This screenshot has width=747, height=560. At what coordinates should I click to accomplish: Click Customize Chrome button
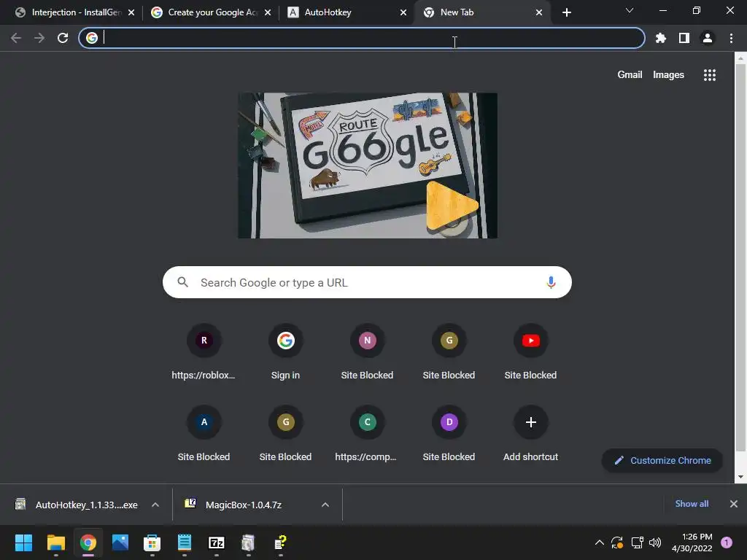tap(662, 461)
